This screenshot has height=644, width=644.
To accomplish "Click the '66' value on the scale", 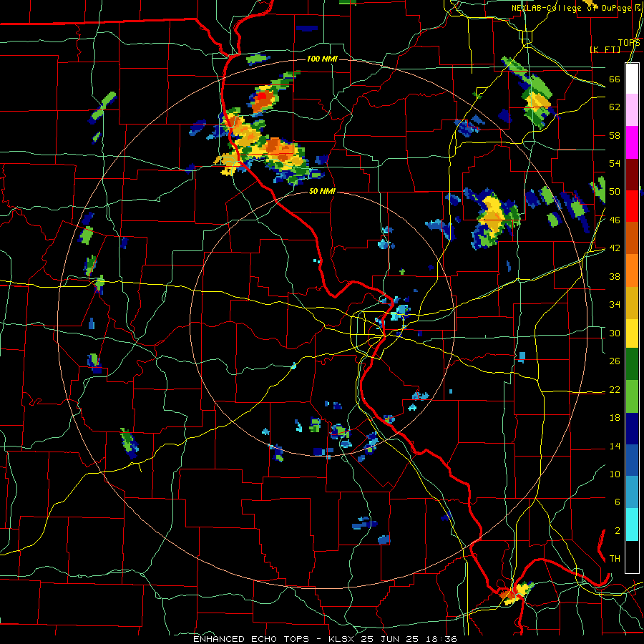I will (x=615, y=79).
